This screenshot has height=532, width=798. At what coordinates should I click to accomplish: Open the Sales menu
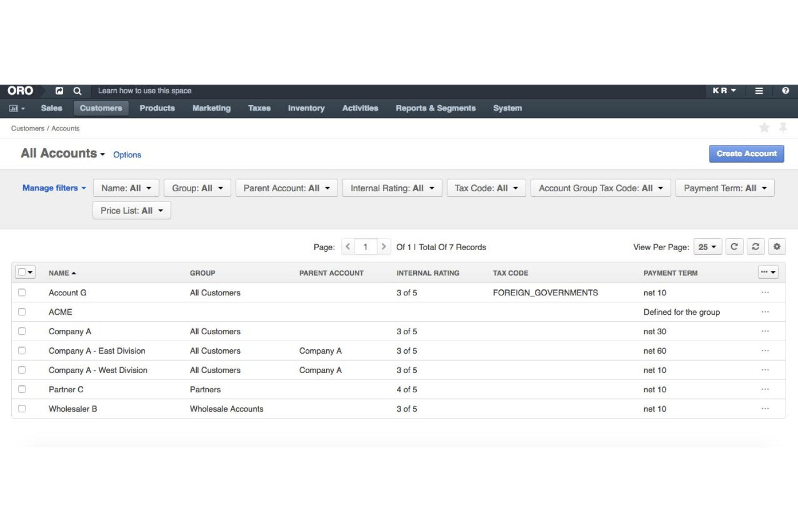click(52, 108)
